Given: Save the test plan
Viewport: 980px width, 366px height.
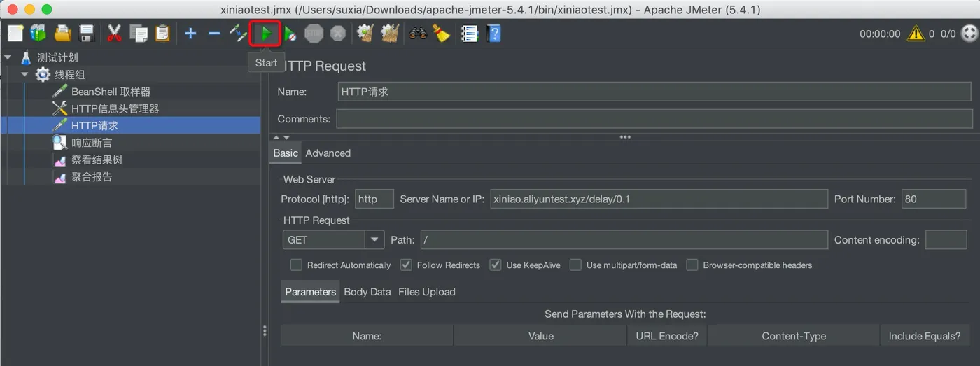Looking at the screenshot, I should pos(87,33).
